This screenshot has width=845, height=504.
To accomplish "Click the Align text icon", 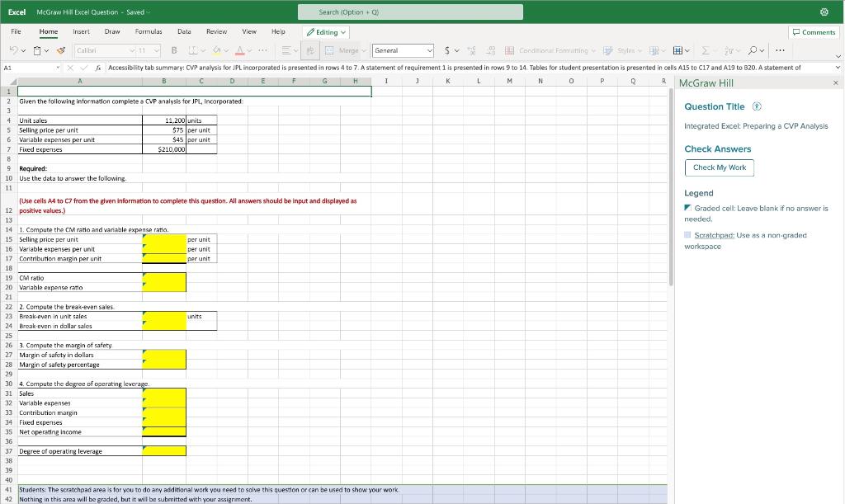I will click(286, 50).
